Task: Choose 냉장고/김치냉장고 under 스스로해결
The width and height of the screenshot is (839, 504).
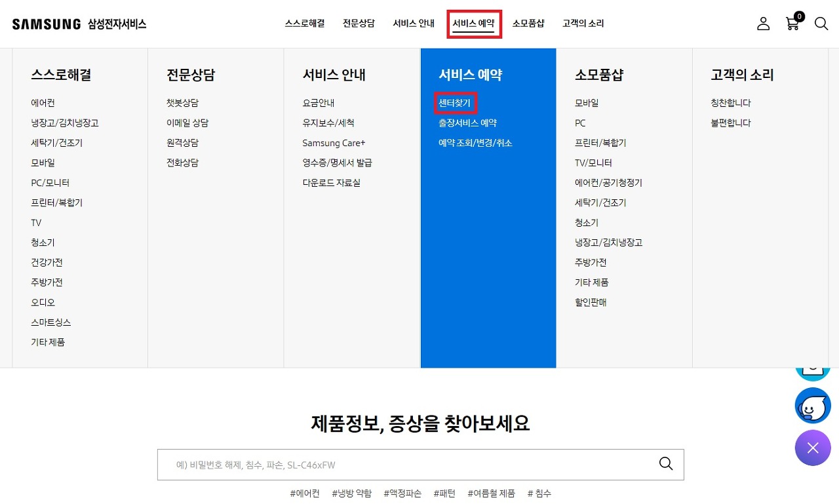Action: [65, 123]
